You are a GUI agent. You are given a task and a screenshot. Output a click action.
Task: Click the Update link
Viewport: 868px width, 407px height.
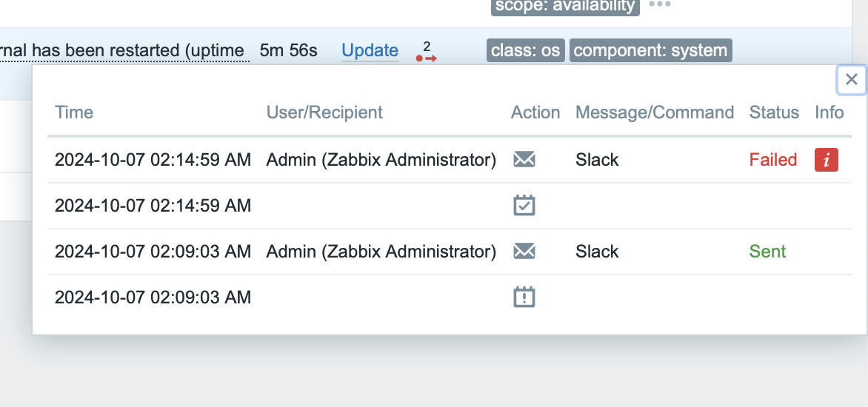370,50
